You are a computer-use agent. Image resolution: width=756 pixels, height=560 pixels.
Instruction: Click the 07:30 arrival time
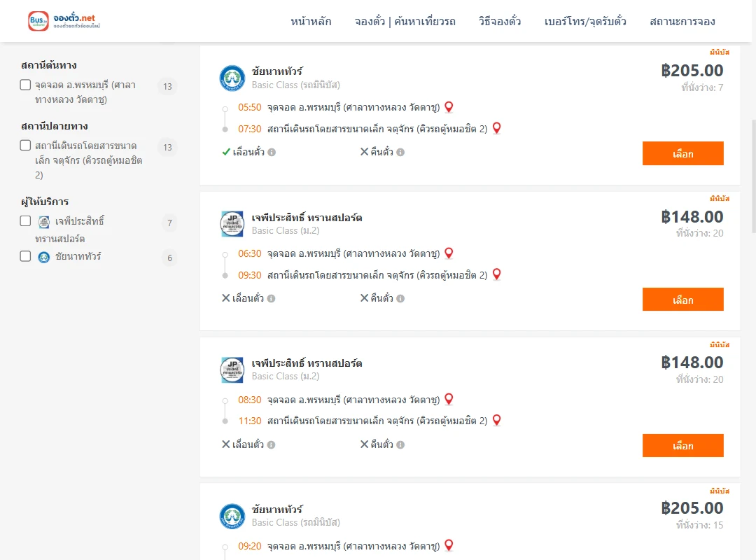(250, 129)
